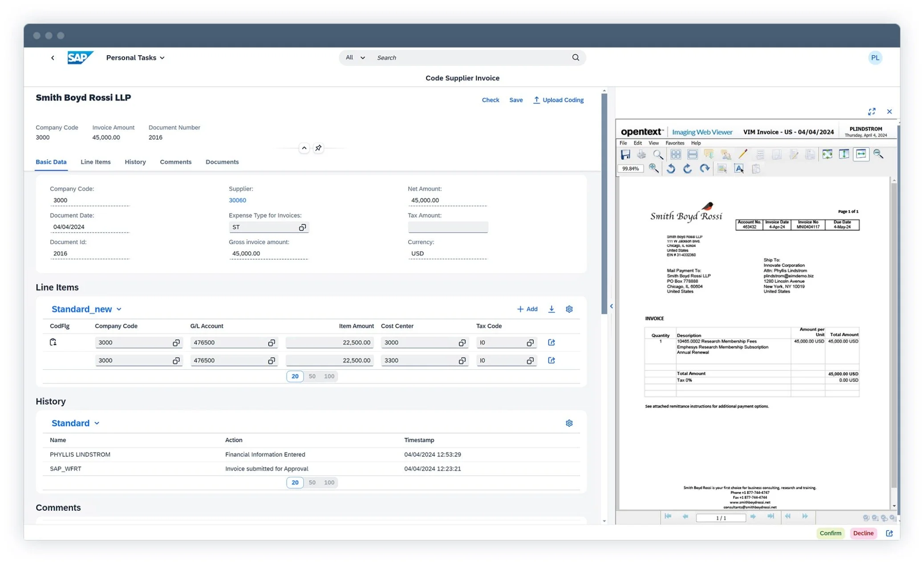Go to the last page in viewer

[770, 516]
